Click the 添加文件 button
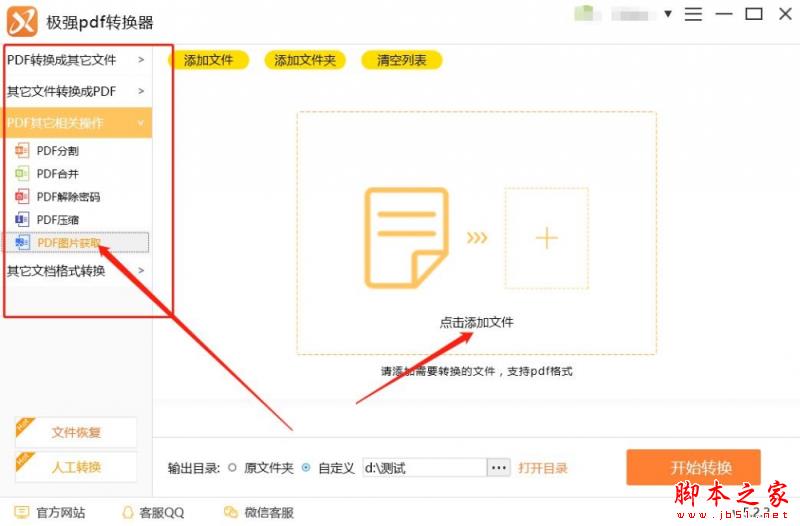The height and width of the screenshot is (526, 800). [208, 60]
